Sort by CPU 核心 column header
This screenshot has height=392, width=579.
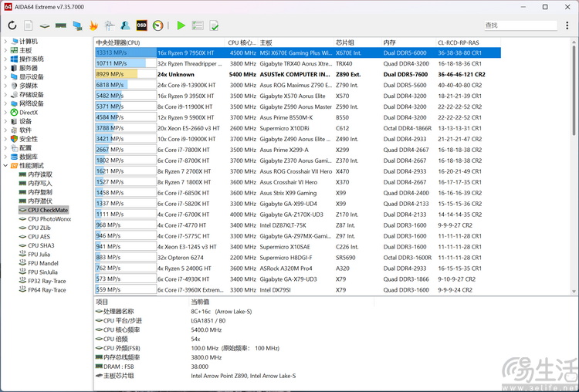pos(241,42)
